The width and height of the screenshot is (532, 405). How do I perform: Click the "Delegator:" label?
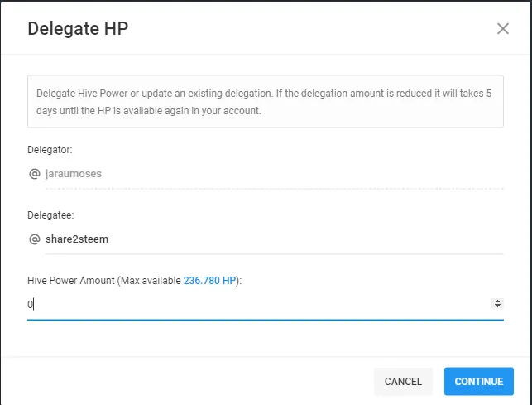[x=50, y=150]
